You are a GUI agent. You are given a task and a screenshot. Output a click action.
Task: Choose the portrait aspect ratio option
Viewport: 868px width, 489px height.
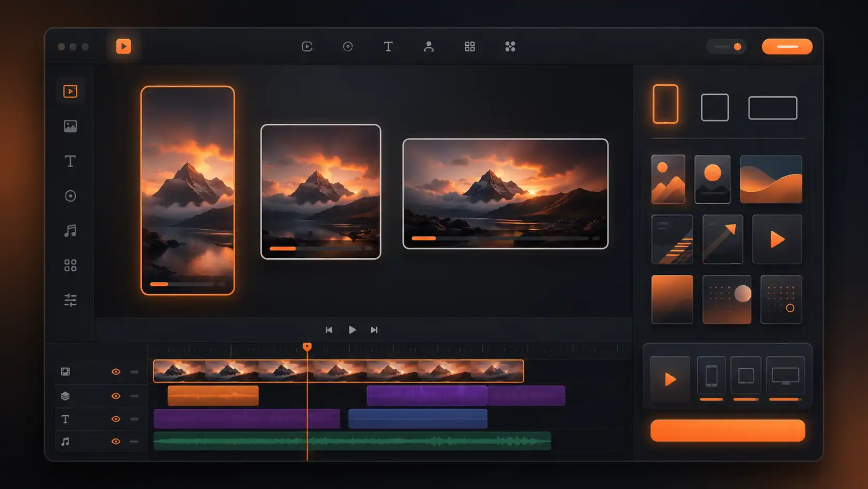click(666, 104)
